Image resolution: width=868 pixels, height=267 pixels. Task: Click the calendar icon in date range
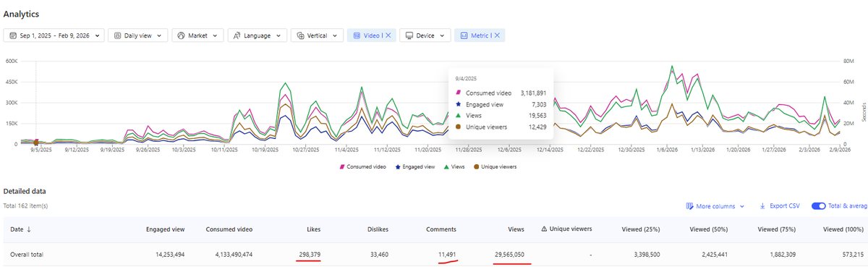12,35
